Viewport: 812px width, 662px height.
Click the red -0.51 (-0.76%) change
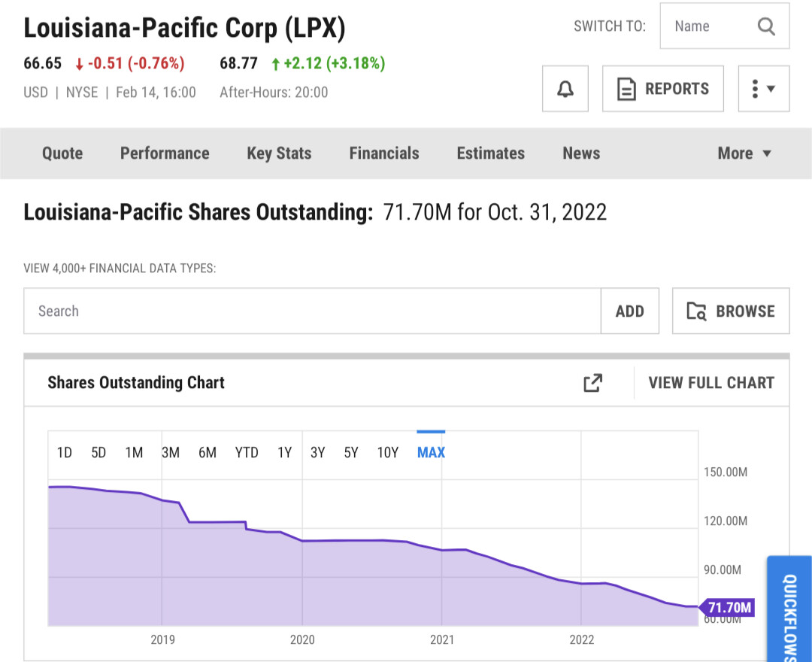[x=130, y=63]
